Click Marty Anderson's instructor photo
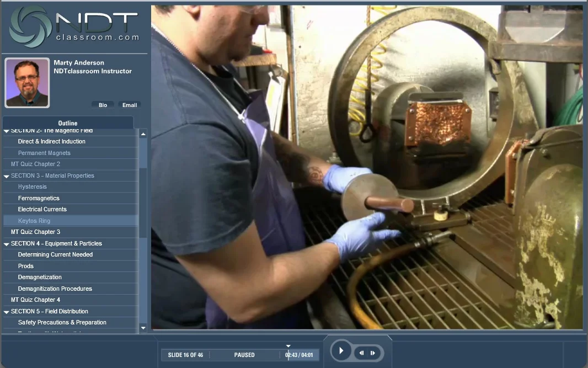 (27, 83)
